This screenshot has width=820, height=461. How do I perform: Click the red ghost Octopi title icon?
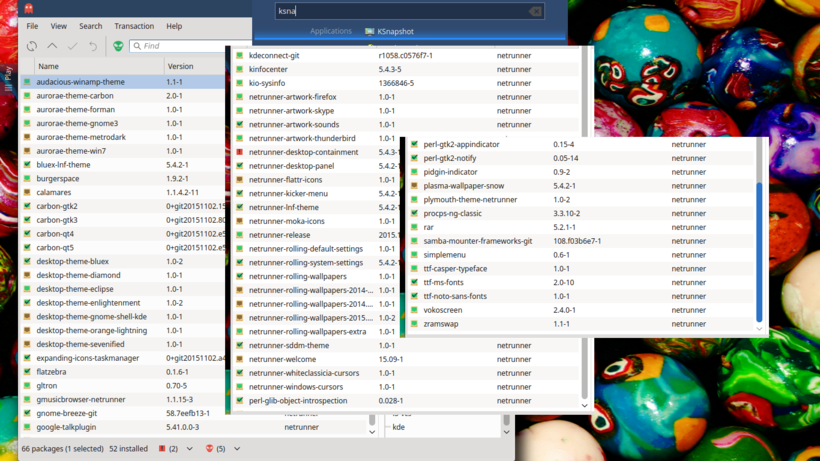29,8
